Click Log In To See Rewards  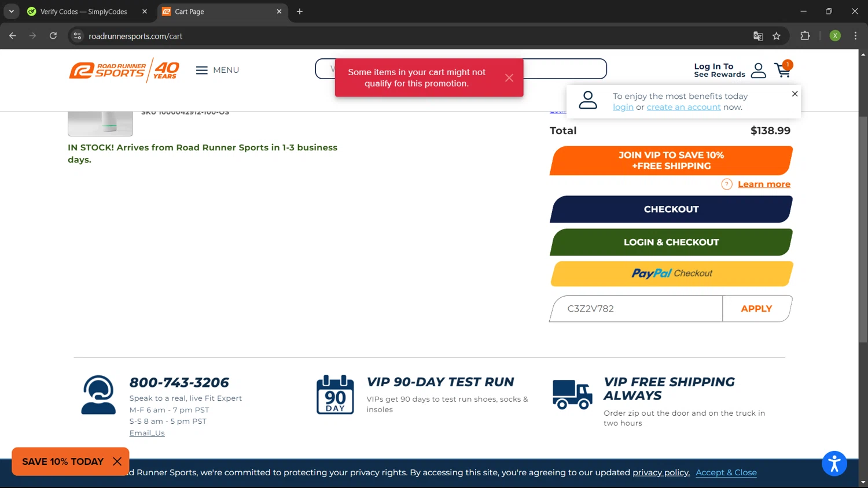point(719,71)
